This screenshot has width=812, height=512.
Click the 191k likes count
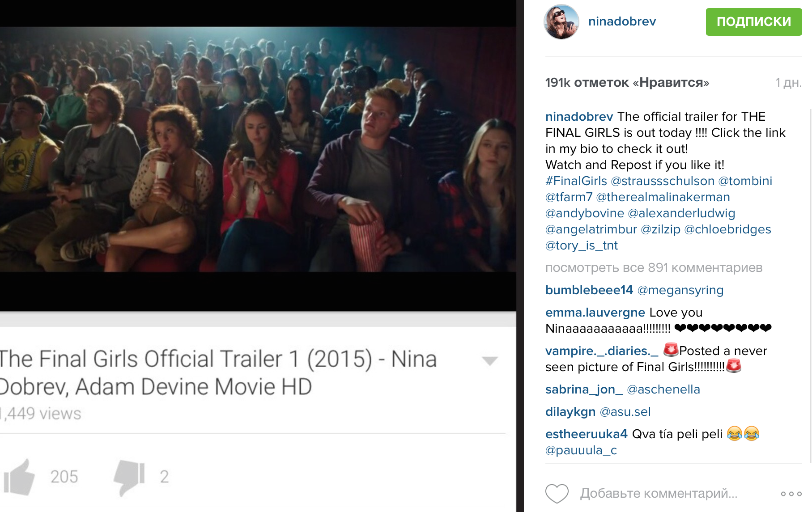[627, 83]
